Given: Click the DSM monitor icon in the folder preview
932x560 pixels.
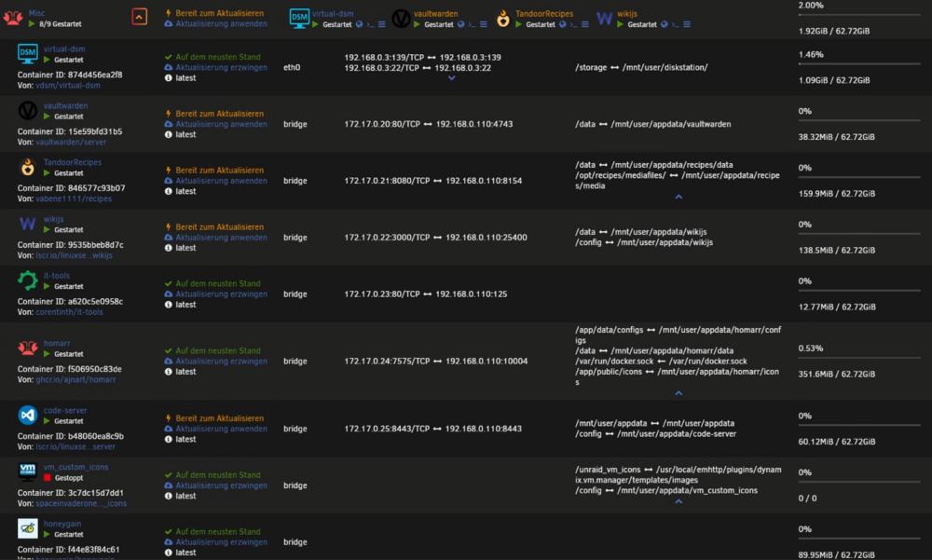Looking at the screenshot, I should (x=299, y=19).
